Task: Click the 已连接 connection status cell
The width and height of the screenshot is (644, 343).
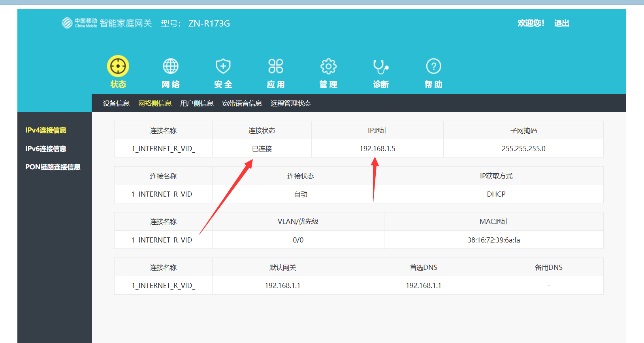Action: 262,149
